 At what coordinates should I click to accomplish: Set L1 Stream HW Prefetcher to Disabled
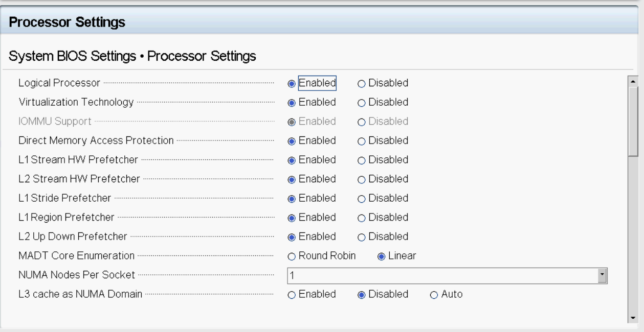(362, 160)
